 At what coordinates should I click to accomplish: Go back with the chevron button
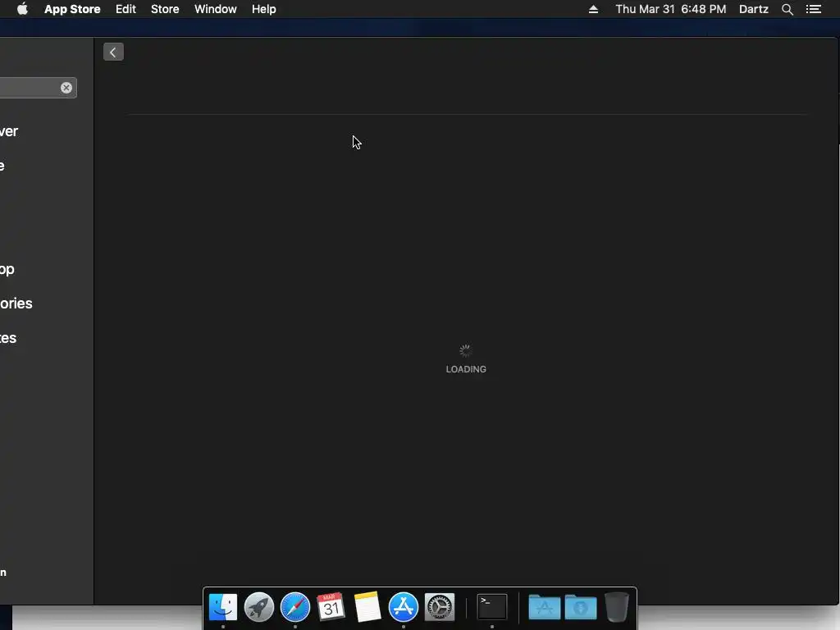pyautogui.click(x=113, y=52)
